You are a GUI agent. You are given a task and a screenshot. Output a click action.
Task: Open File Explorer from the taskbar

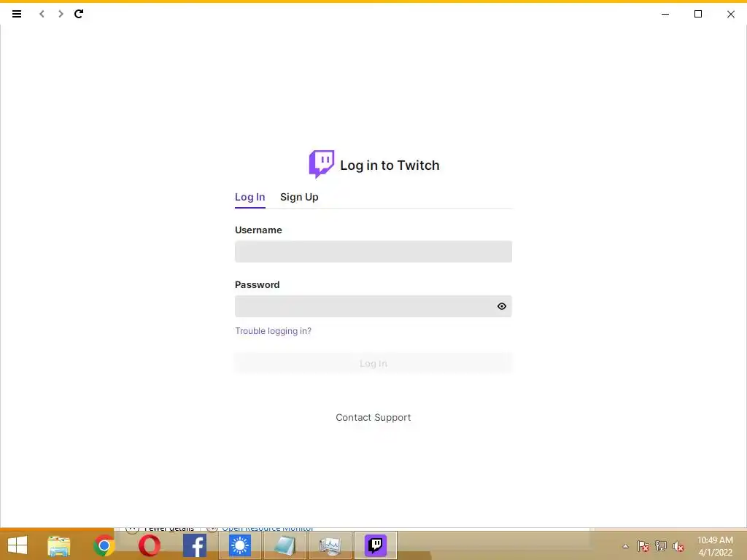tap(58, 545)
